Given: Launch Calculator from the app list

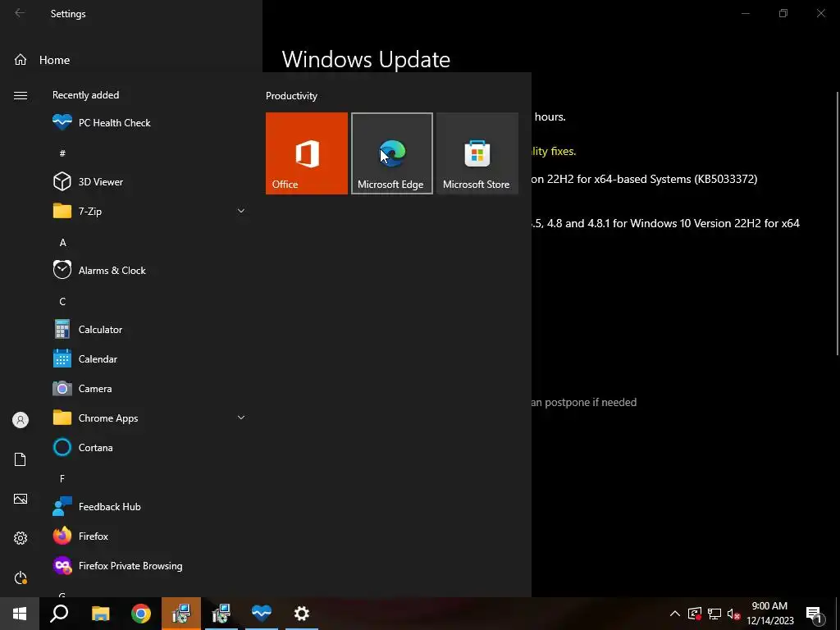Looking at the screenshot, I should tap(149, 330).
